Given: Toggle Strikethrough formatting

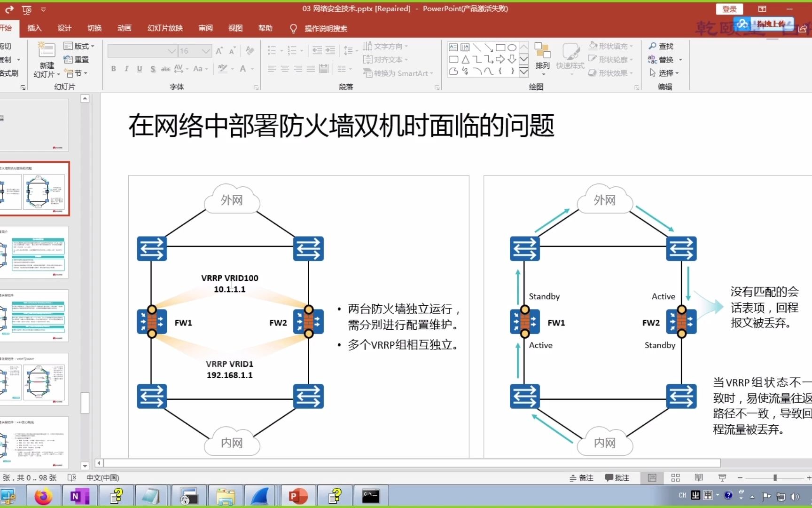Looking at the screenshot, I should click(x=165, y=69).
